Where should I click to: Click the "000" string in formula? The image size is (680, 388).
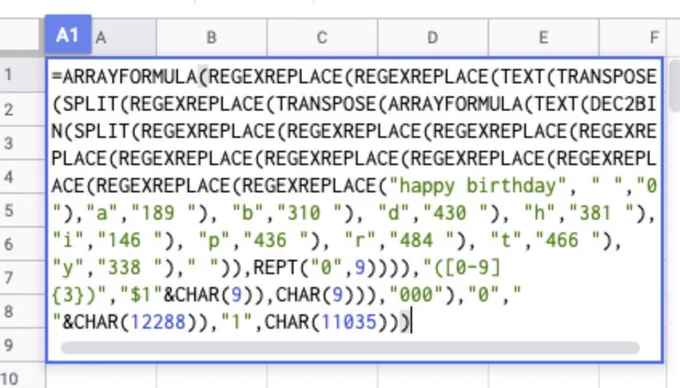tap(416, 295)
